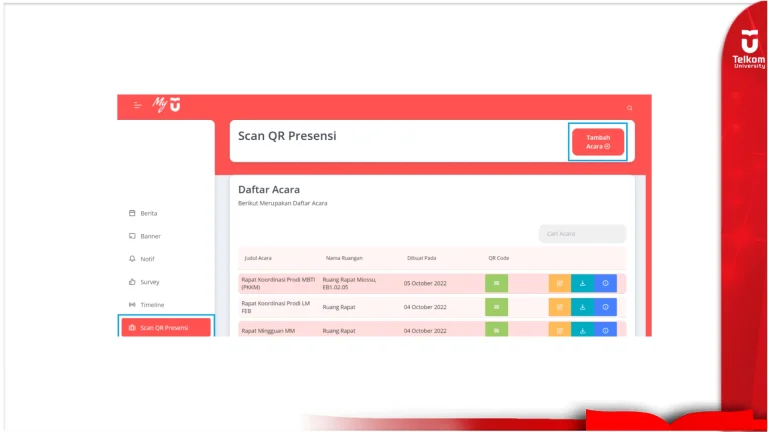Download Rapat Koordinasi Prodi MBTI attendance
Image resolution: width=768 pixels, height=432 pixels.
click(x=582, y=283)
